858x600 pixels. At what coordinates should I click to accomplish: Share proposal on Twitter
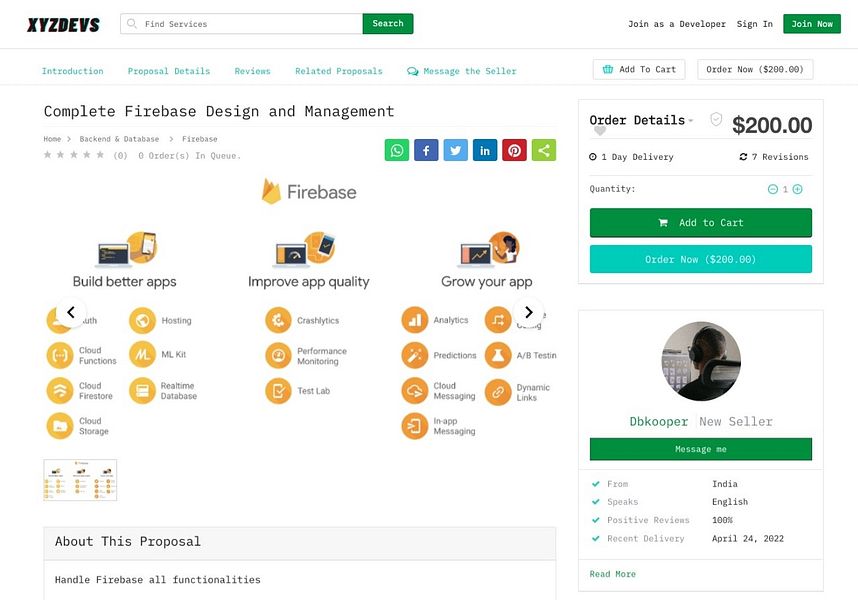[x=455, y=150]
